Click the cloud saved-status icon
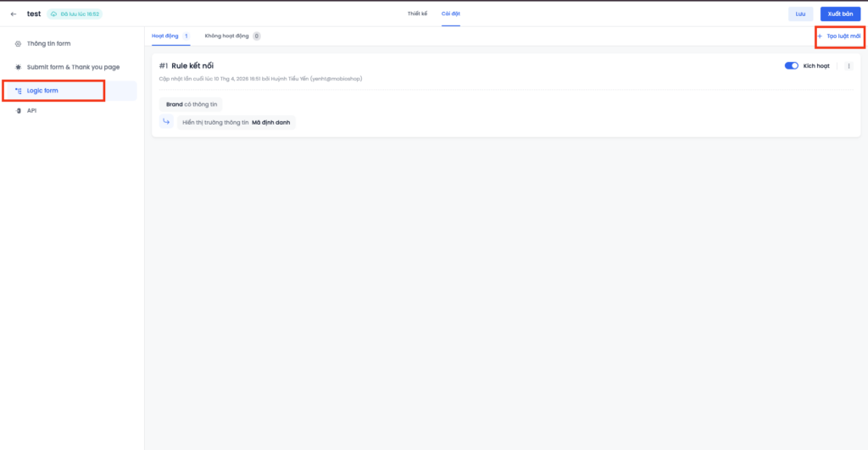 tap(54, 14)
